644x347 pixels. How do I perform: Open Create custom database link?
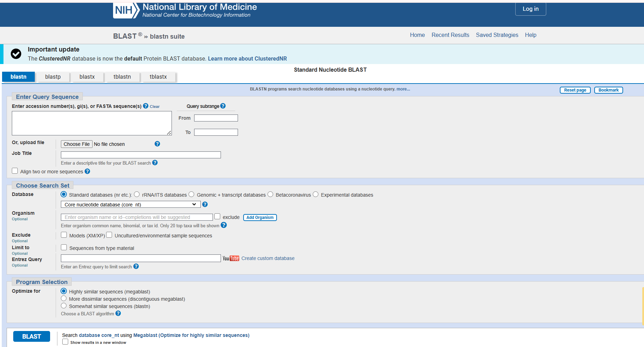click(x=268, y=258)
